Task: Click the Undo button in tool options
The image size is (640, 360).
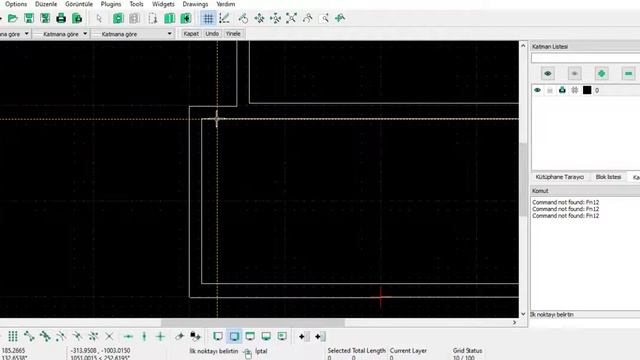Action: [x=212, y=34]
